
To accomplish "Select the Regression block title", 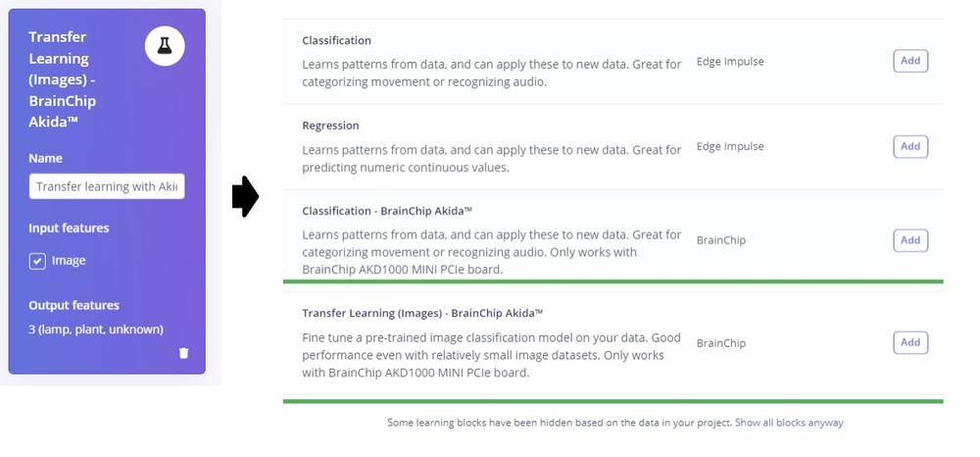I will click(330, 126).
